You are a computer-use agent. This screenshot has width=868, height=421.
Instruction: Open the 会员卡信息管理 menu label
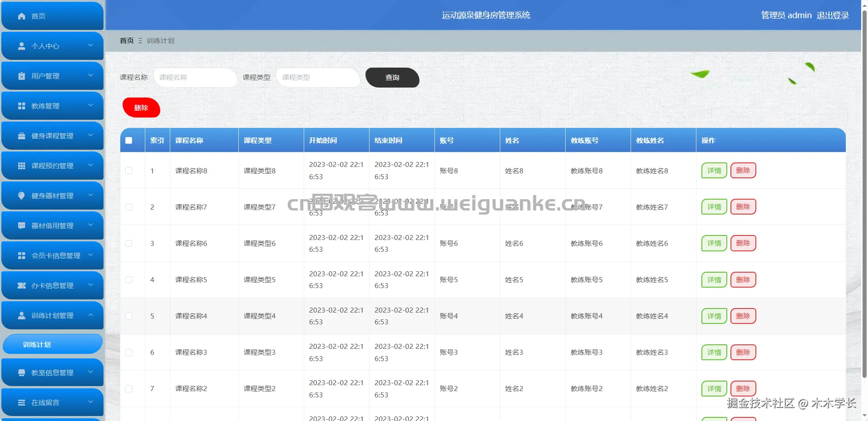point(56,256)
